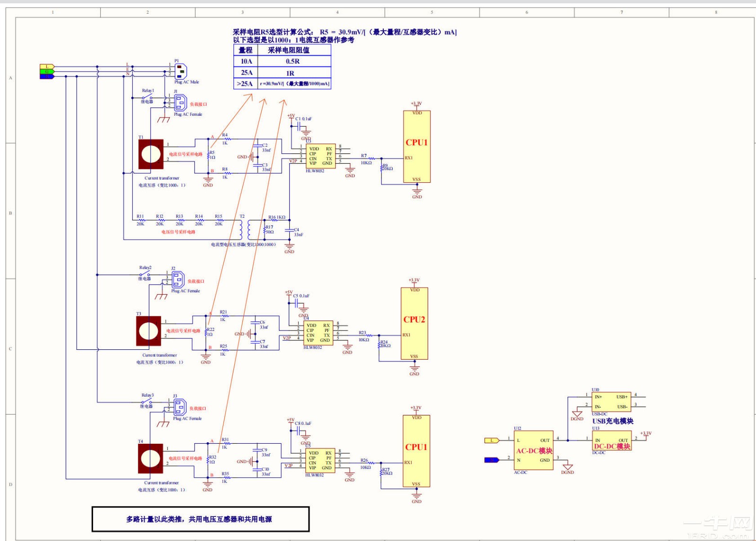The height and width of the screenshot is (541, 756).
Task: Select the CPU1 block connected to R26
Action: [x=416, y=451]
